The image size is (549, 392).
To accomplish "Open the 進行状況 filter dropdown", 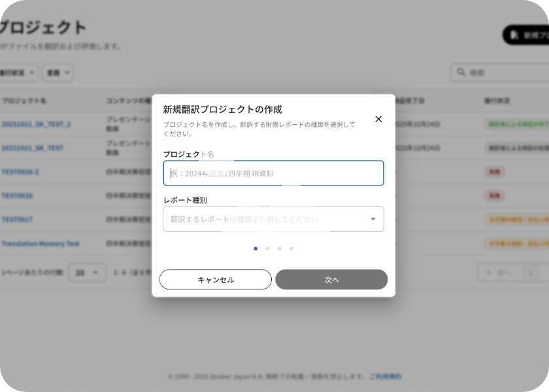I will click(18, 73).
